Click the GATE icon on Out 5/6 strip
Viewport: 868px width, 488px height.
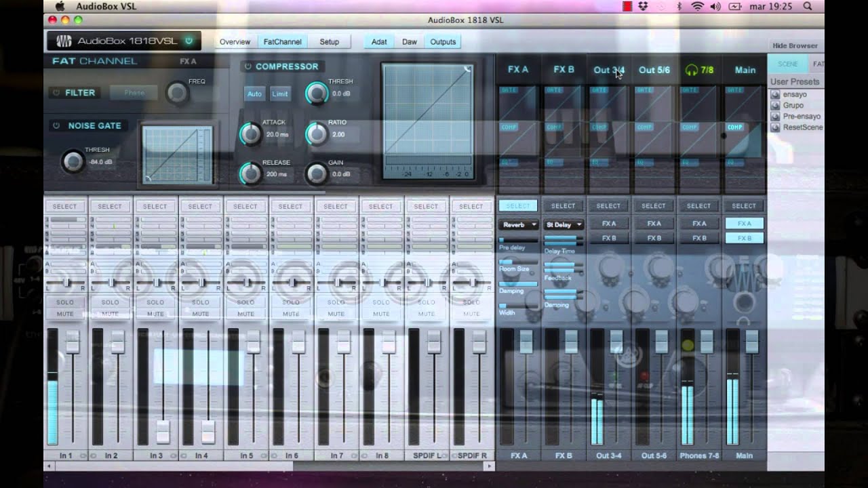644,89
